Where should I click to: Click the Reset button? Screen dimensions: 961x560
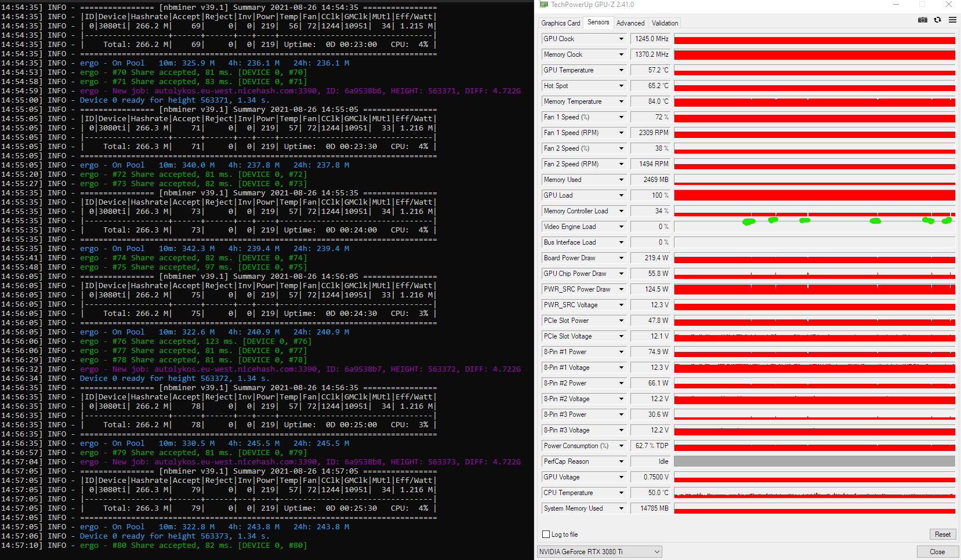[942, 534]
